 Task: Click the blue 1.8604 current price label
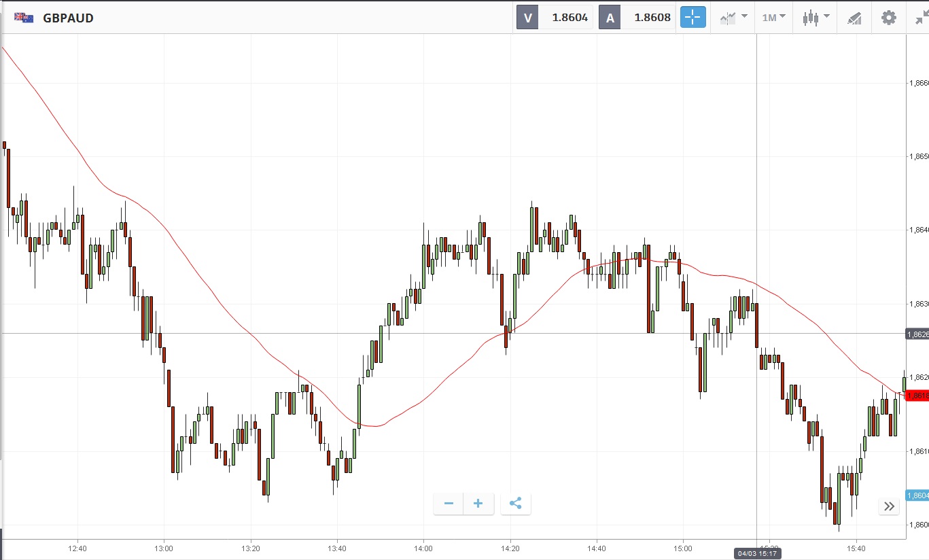[917, 496]
